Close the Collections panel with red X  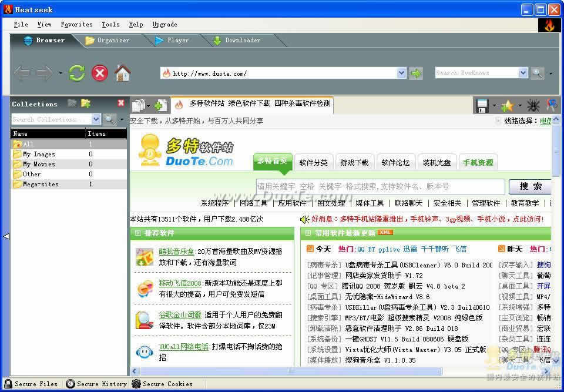pyautogui.click(x=121, y=103)
